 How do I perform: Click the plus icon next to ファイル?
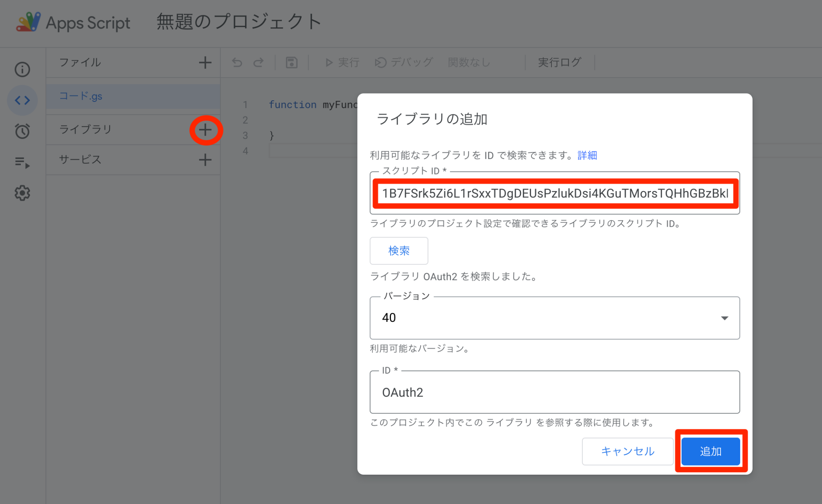(205, 63)
